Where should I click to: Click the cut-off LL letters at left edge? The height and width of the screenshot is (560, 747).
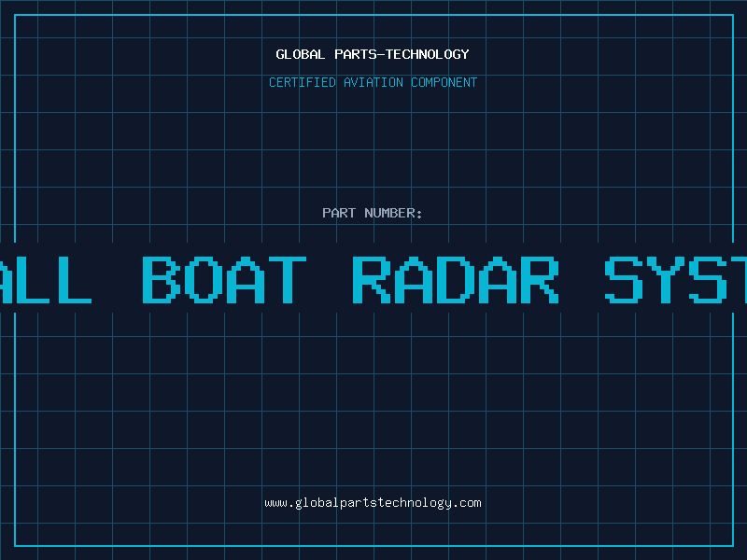click(x=46, y=280)
